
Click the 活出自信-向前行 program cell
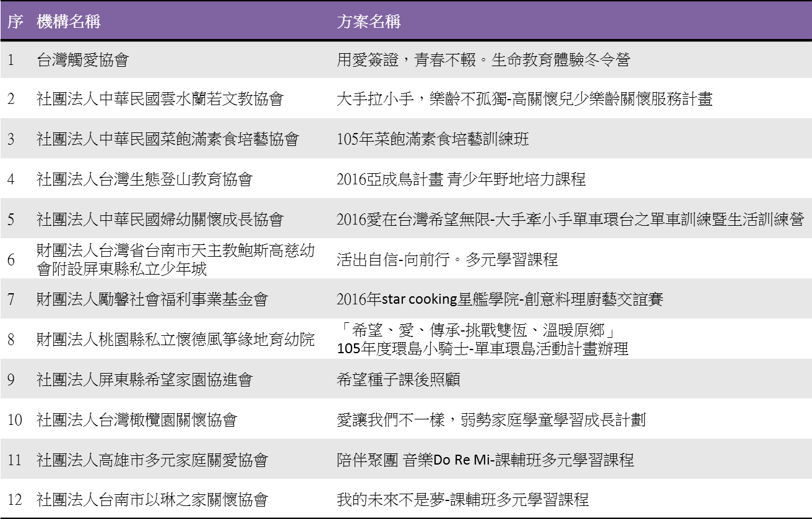click(x=447, y=259)
